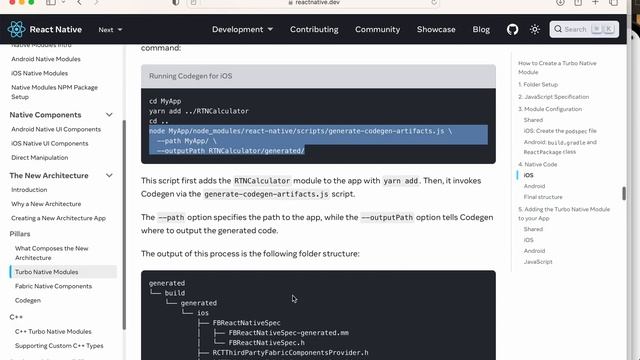Open the GitHub repository icon
640x360 pixels.
512,29
